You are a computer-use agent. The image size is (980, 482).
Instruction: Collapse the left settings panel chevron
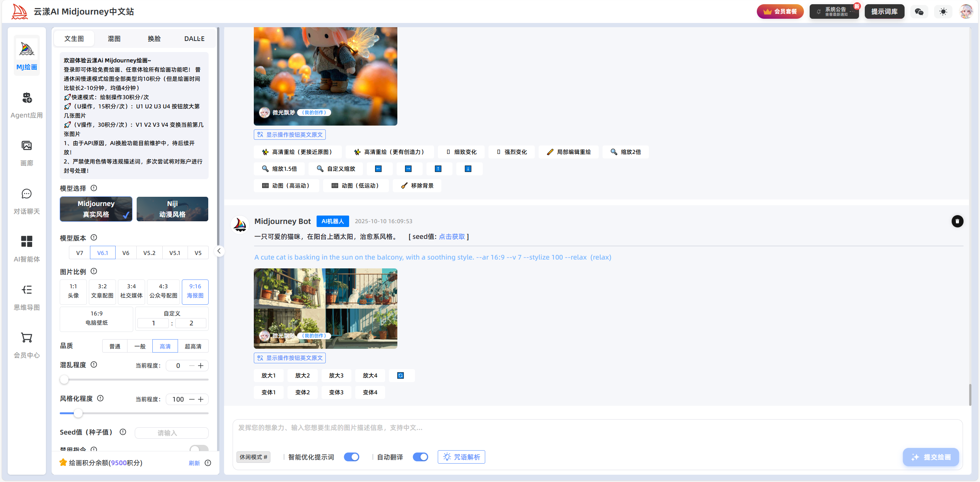pos(219,251)
